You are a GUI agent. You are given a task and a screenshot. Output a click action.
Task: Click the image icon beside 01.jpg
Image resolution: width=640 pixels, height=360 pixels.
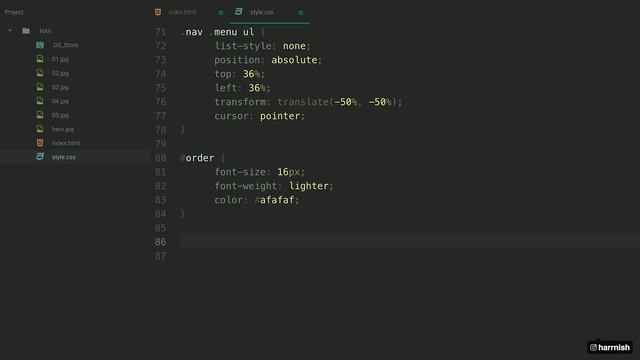(x=40, y=59)
